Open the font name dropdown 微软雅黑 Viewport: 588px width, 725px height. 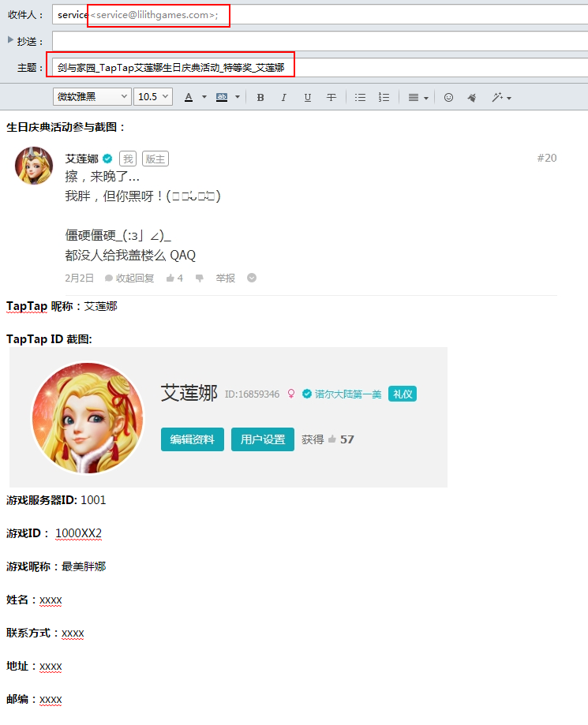pyautogui.click(x=92, y=96)
